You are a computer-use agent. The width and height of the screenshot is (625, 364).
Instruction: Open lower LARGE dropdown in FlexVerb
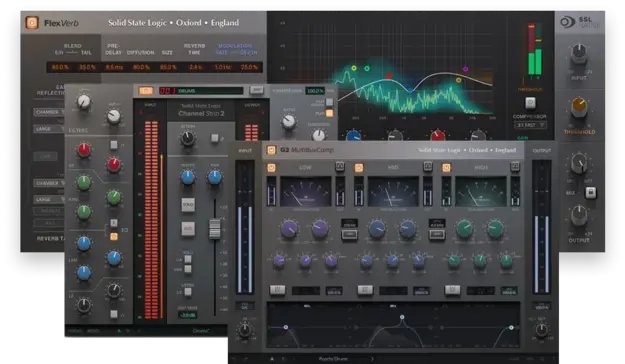[49, 199]
